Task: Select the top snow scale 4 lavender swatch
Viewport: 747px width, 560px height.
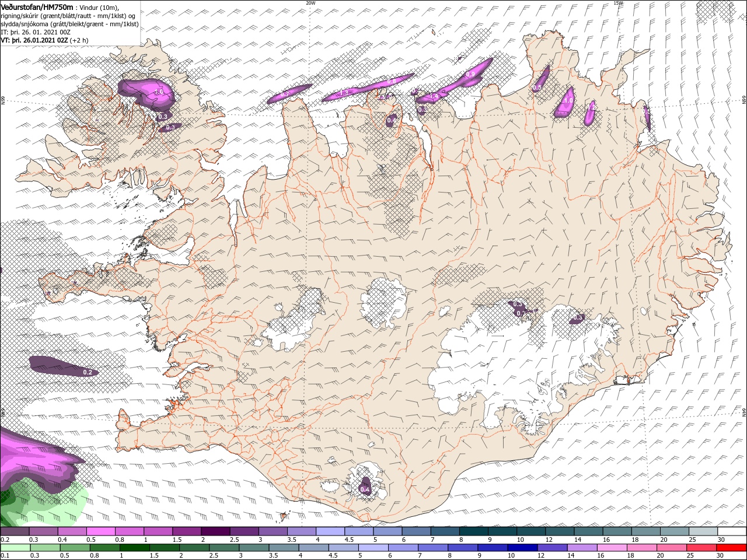Action: click(330, 531)
